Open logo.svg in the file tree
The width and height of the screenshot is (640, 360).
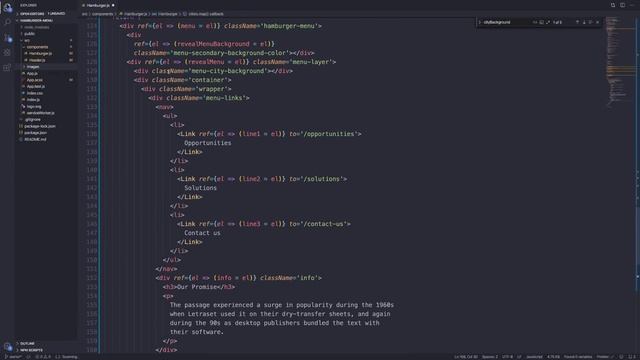[x=34, y=106]
